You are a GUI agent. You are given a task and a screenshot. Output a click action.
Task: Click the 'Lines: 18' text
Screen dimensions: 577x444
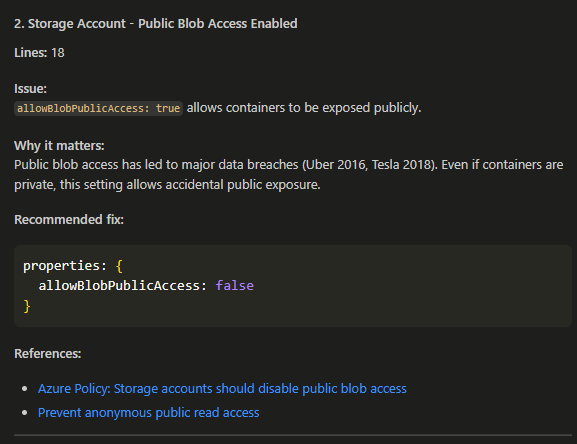39,53
